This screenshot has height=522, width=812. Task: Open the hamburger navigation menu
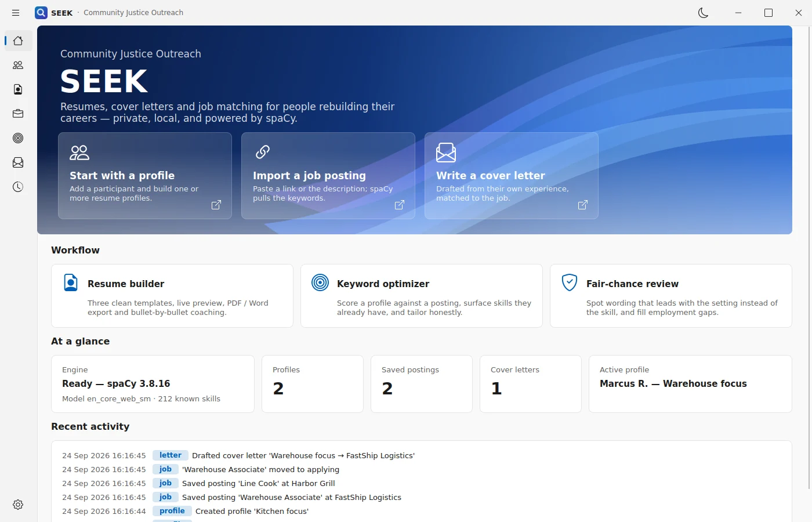coord(16,13)
